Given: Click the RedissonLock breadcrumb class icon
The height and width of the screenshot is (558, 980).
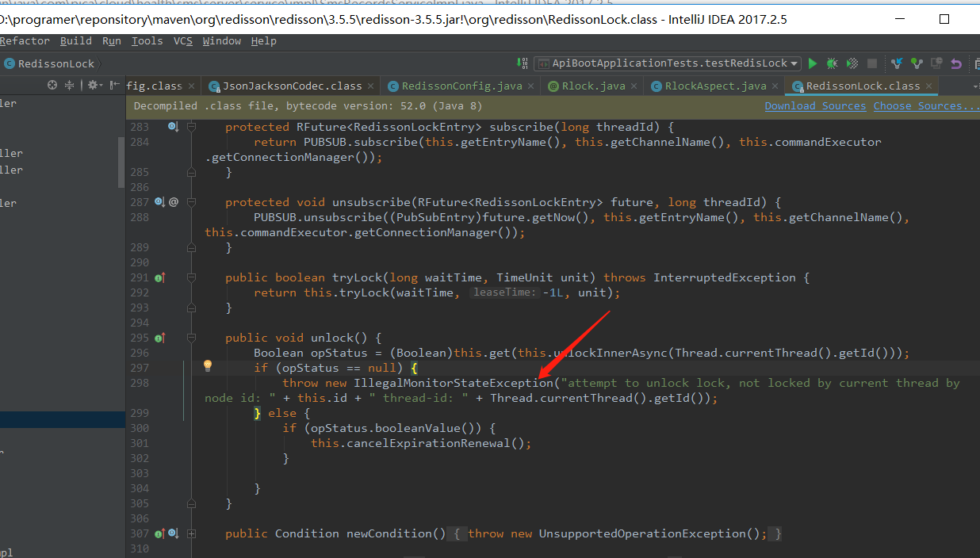Looking at the screenshot, I should pos(9,63).
